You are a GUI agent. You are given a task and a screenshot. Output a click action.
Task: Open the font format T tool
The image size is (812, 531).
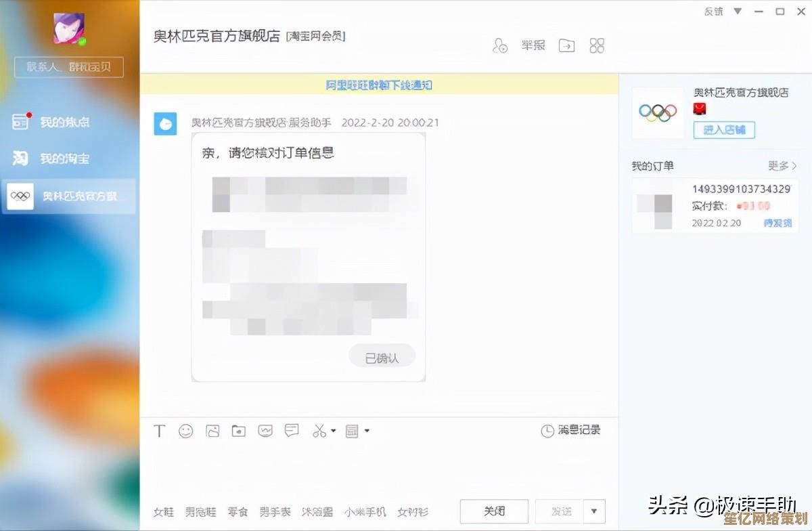coord(160,431)
